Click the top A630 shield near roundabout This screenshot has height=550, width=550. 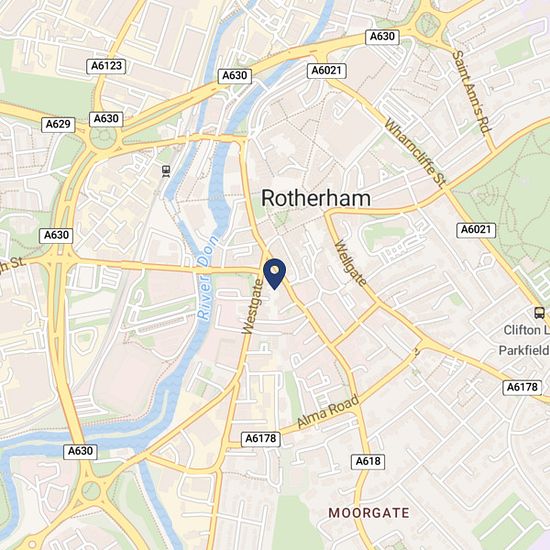(x=382, y=36)
